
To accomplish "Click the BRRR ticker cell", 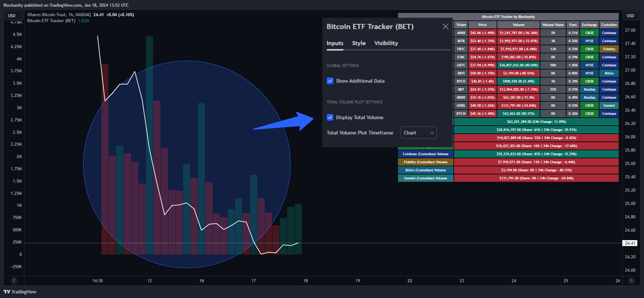I will pos(461,98).
